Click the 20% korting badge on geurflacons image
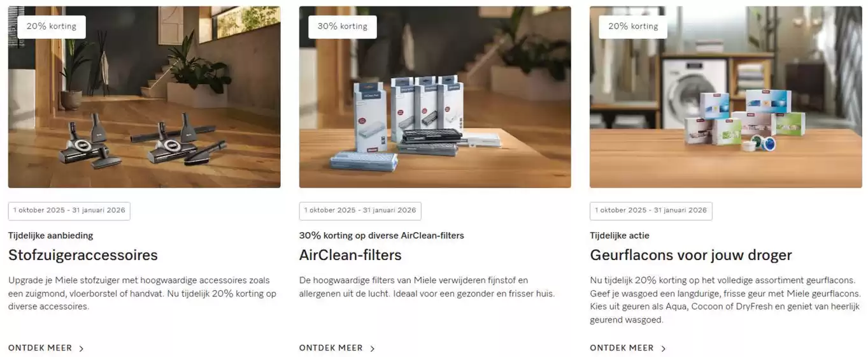868x357 pixels. pyautogui.click(x=633, y=27)
